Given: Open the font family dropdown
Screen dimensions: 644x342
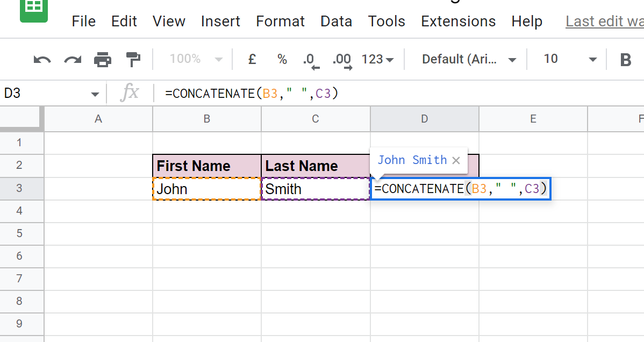Looking at the screenshot, I should [467, 59].
